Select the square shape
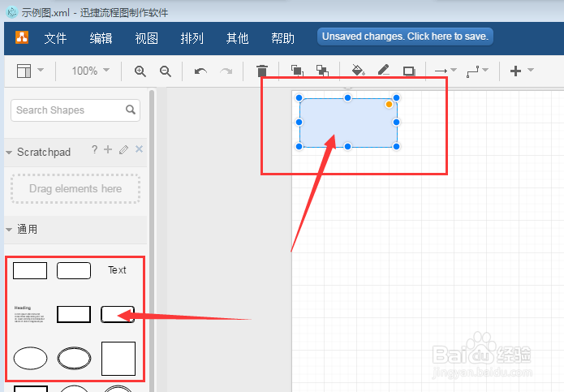564x392 pixels. tap(118, 359)
